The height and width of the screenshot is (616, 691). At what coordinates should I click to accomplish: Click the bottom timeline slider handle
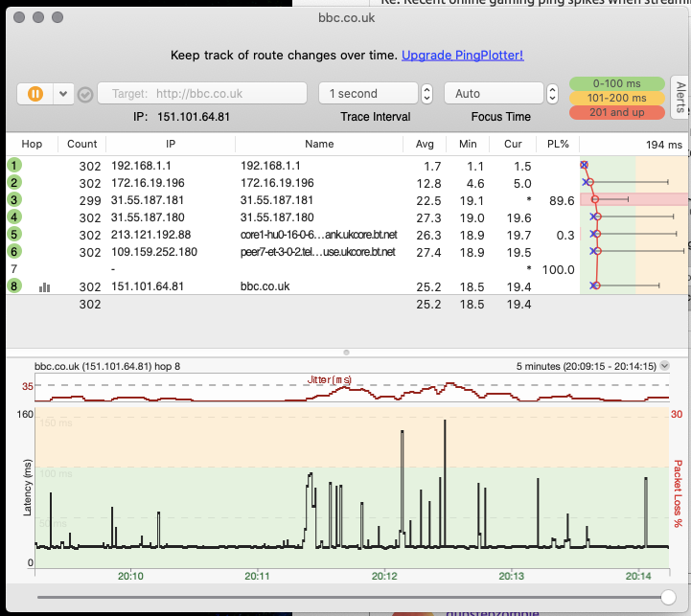click(x=668, y=597)
